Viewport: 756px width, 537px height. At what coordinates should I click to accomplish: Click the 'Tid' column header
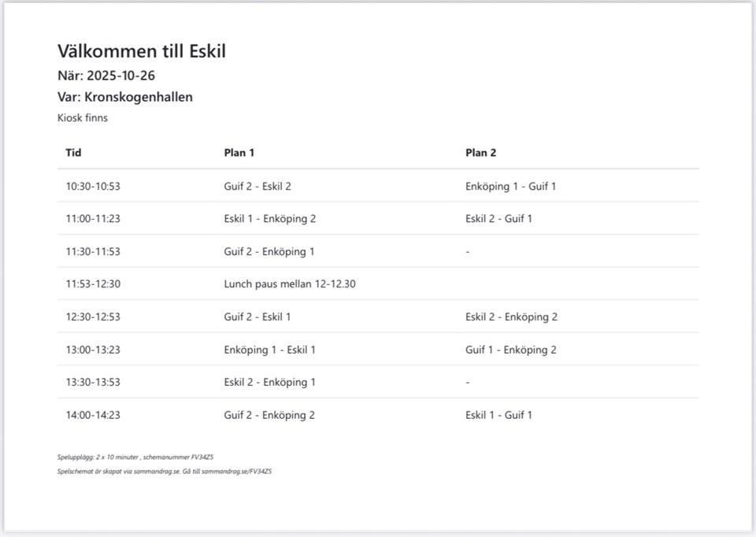coord(73,153)
